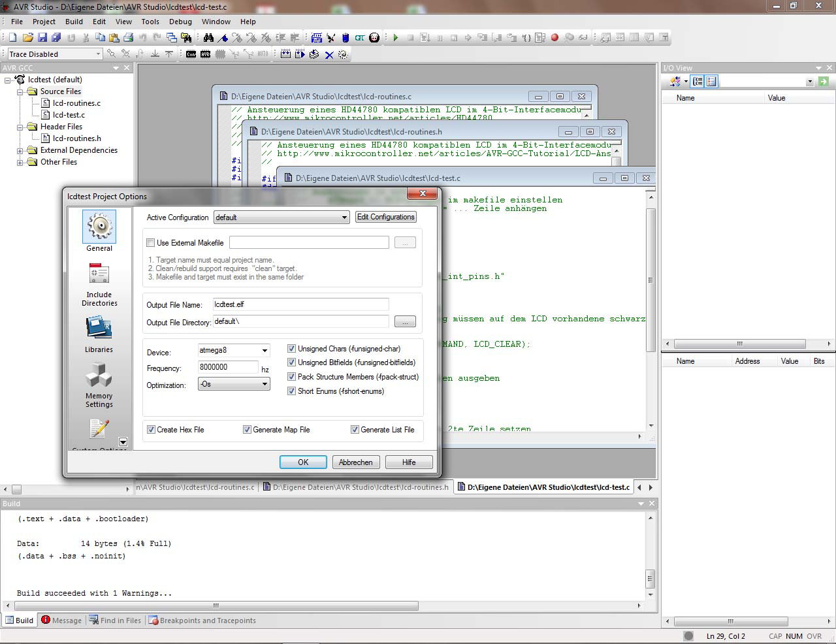Click the Start Debugging green play icon
836x644 pixels.
(396, 37)
